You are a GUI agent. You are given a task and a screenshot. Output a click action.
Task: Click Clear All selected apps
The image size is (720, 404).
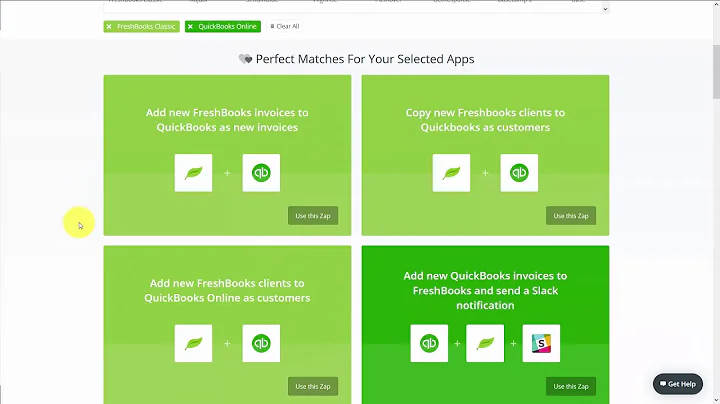point(285,27)
